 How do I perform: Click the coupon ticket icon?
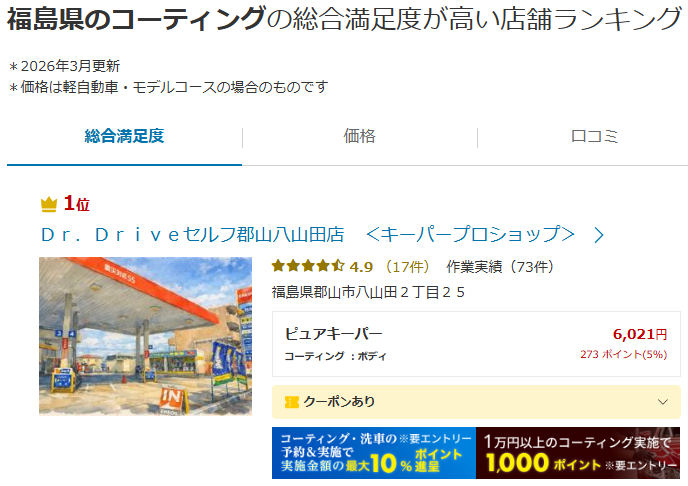[x=292, y=402]
